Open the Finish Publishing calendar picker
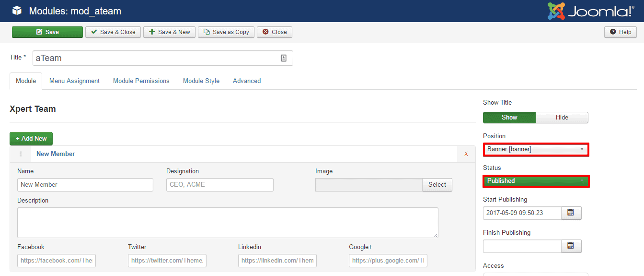 point(571,246)
